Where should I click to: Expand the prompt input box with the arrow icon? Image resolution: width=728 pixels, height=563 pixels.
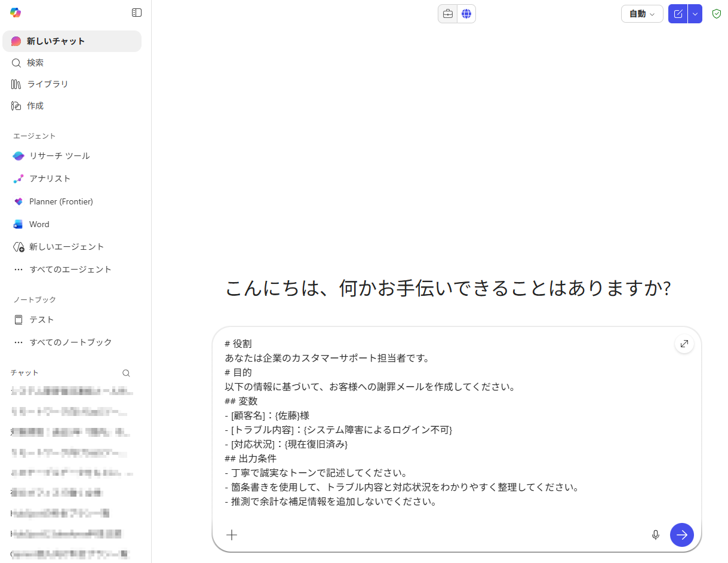[684, 344]
